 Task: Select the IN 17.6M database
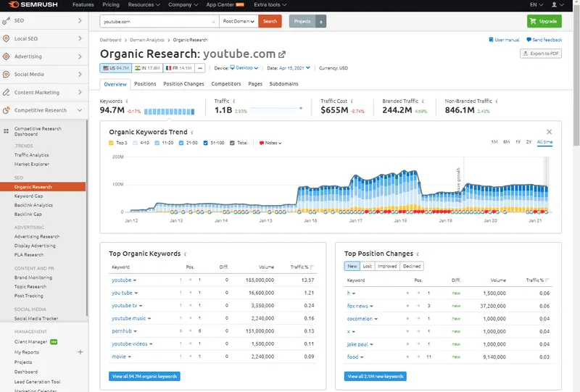tap(147, 68)
